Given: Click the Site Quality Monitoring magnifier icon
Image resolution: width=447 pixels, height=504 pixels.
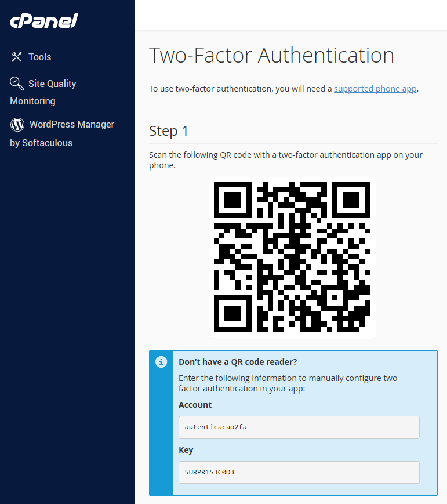Looking at the screenshot, I should (x=17, y=84).
